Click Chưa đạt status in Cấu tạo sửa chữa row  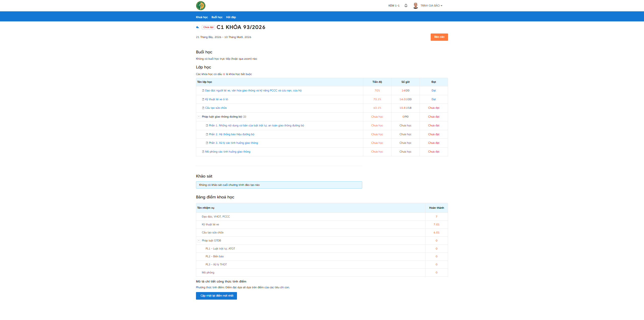434,108
